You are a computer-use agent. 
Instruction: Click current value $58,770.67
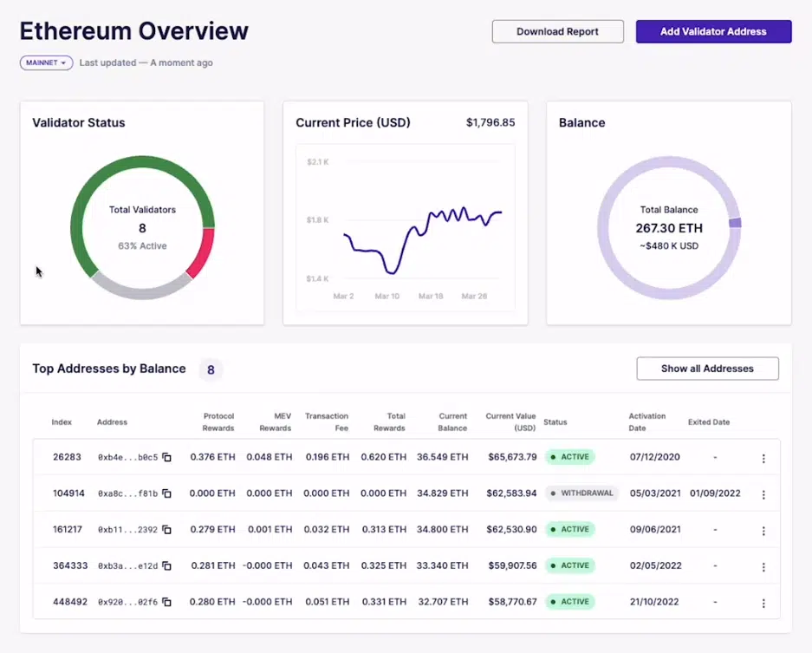click(x=512, y=602)
